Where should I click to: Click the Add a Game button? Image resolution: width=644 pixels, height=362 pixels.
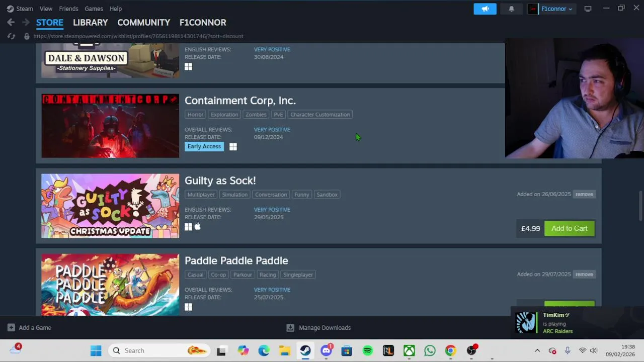click(29, 328)
